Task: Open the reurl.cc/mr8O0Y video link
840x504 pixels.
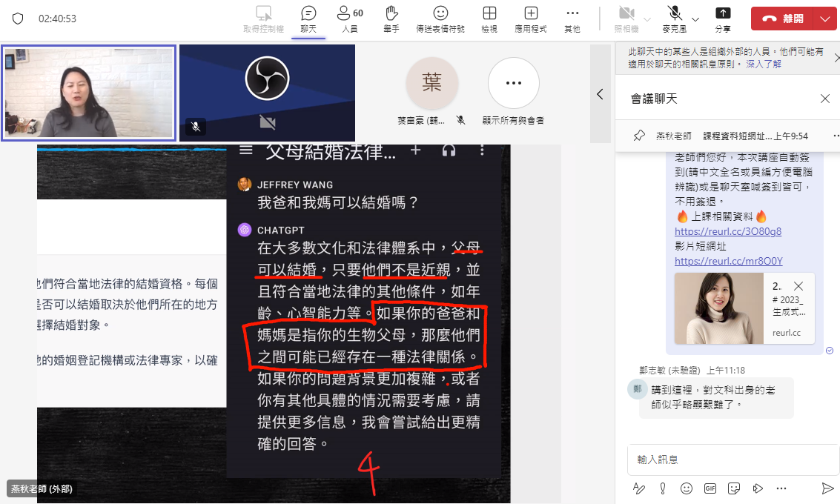Action: click(729, 261)
